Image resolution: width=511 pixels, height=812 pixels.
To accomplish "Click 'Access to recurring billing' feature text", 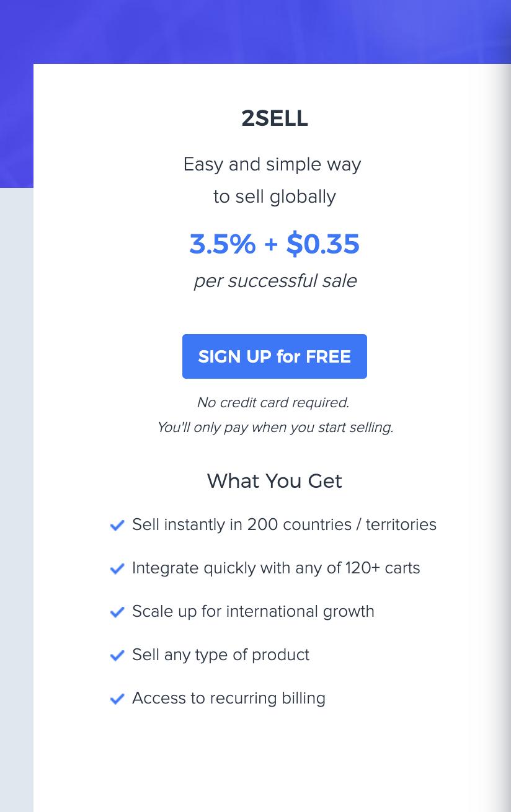I will tap(229, 698).
